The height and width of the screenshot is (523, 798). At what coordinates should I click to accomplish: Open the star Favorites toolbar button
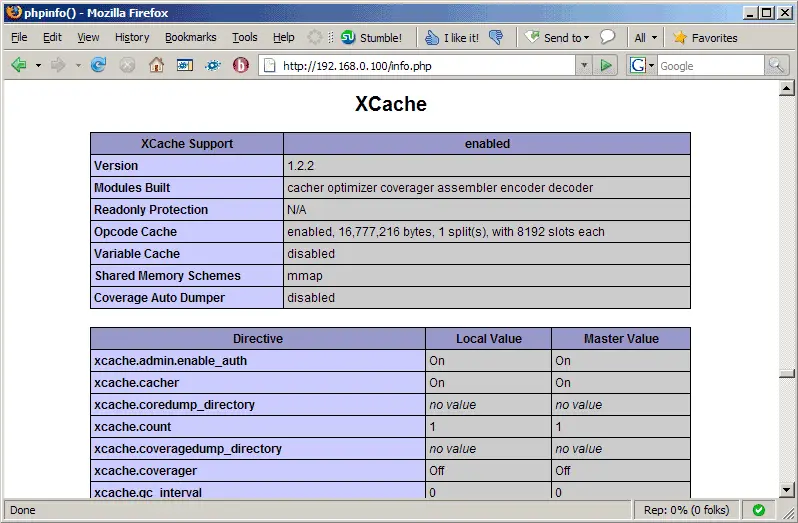point(705,37)
